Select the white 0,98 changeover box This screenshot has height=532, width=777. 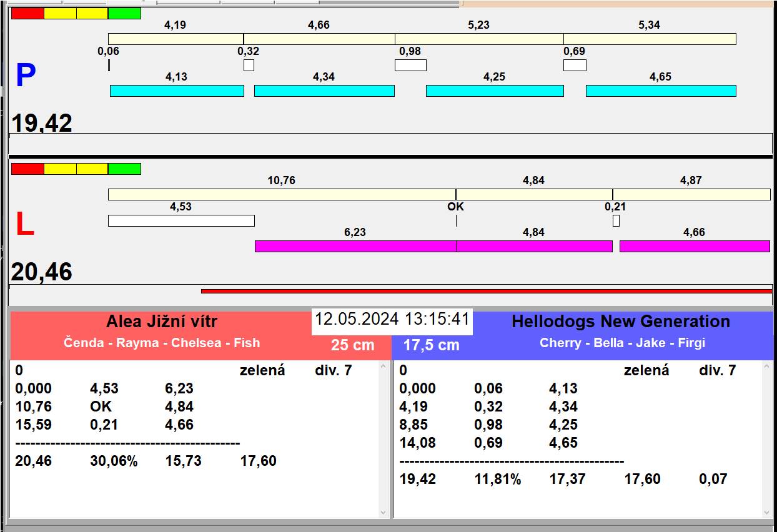[x=410, y=65]
